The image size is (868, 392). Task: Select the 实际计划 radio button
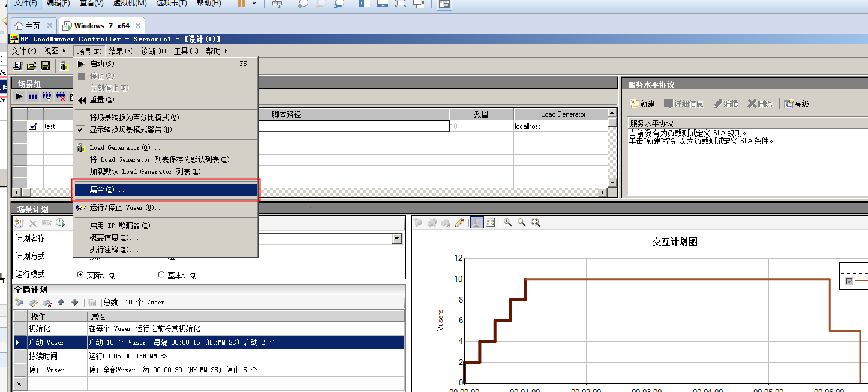point(80,275)
